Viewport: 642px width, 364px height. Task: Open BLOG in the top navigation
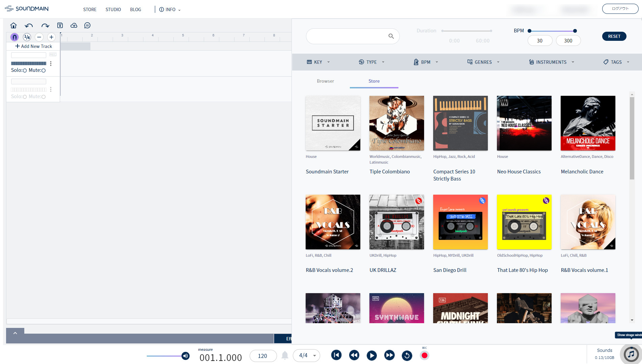pos(136,9)
